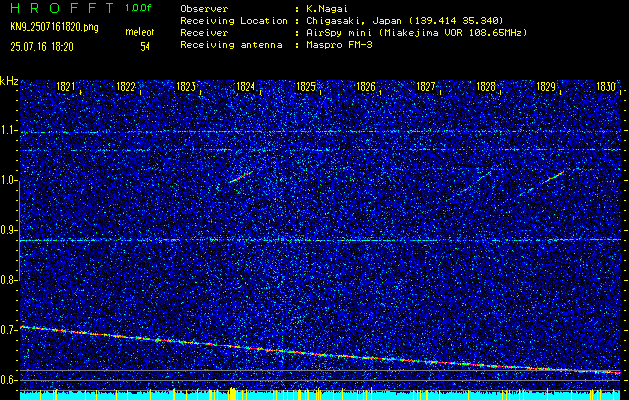Click the meteor label above count
The height and width of the screenshot is (400, 629).
tap(140, 32)
